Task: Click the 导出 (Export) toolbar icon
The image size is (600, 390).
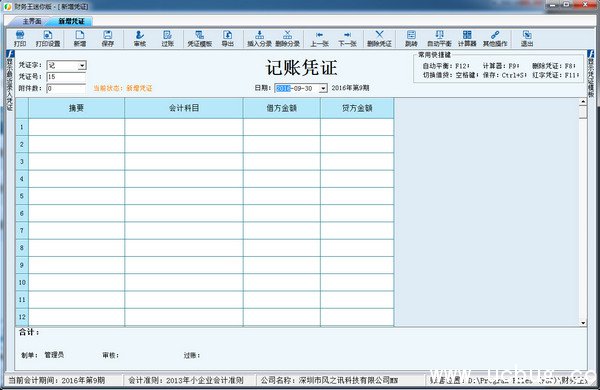Action: [228, 39]
